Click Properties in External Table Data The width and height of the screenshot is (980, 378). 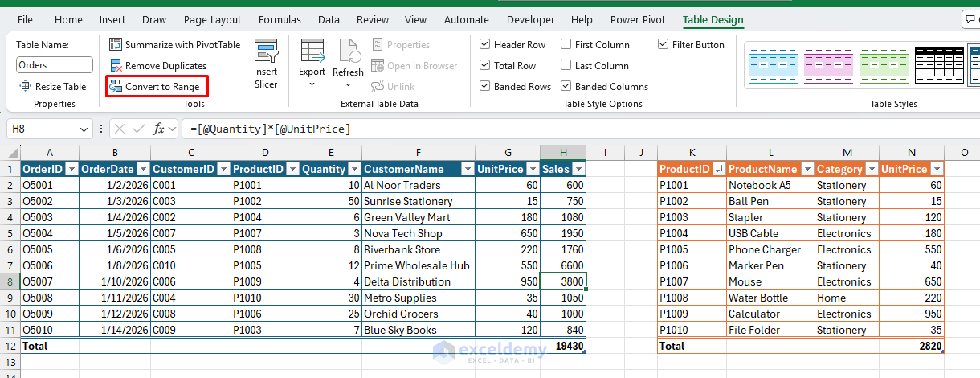coord(400,45)
